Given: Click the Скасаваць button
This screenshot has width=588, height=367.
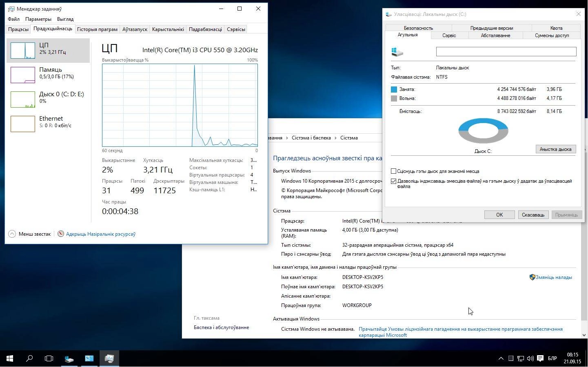Looking at the screenshot, I should click(x=533, y=215).
